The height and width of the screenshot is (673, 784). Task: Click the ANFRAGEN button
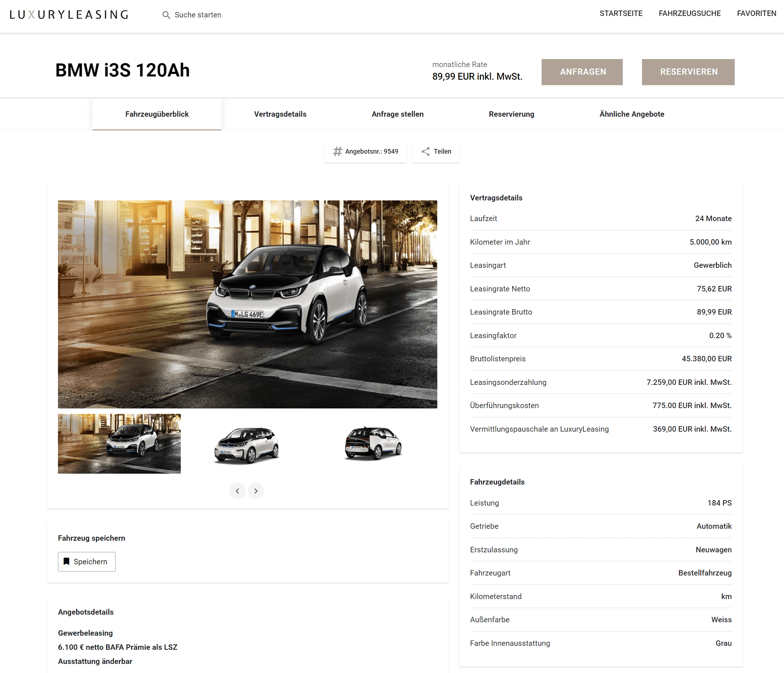(582, 72)
